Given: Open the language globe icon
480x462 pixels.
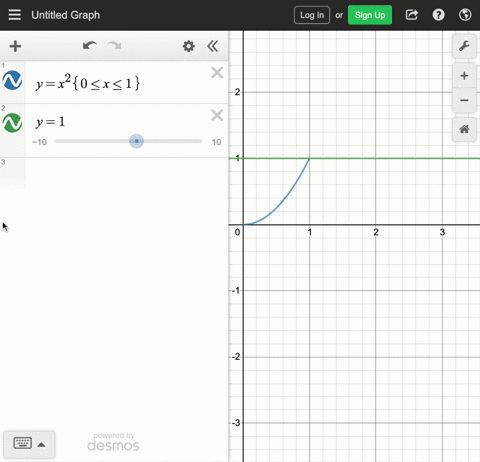Looking at the screenshot, I should (x=465, y=15).
